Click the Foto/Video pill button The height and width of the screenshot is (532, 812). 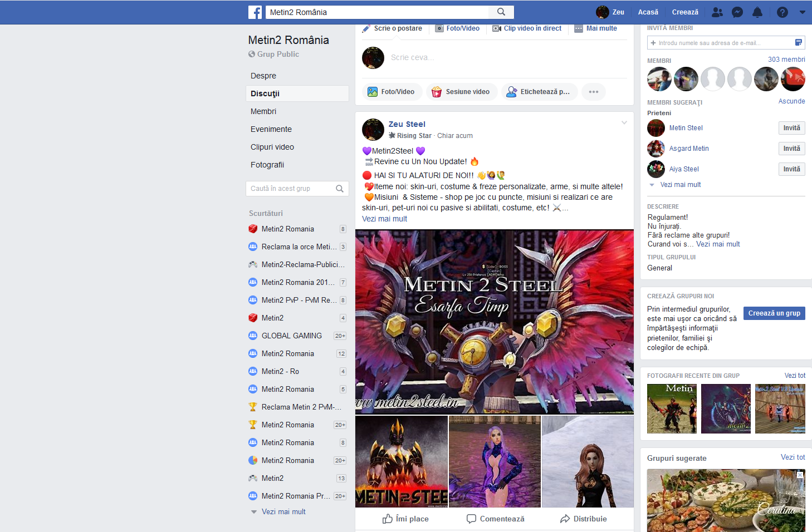point(392,92)
